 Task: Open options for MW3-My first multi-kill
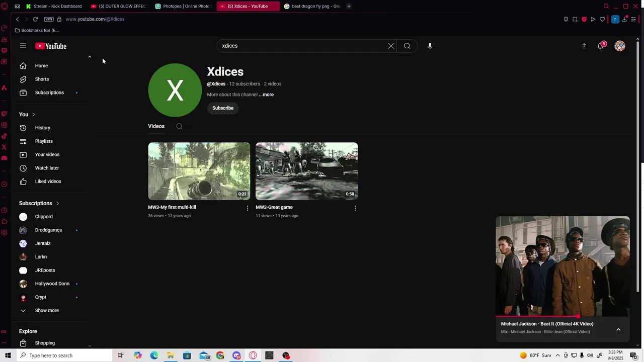pos(247,208)
